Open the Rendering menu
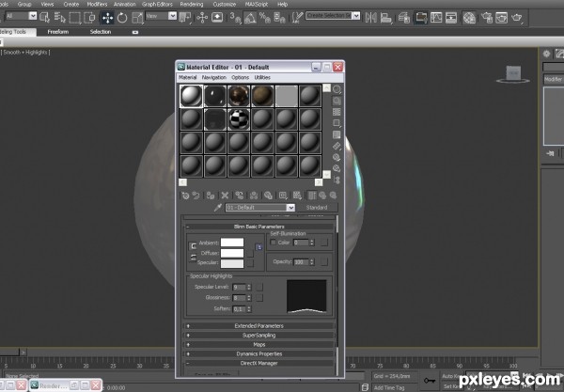Viewport: 564px width, 392px height. (192, 5)
